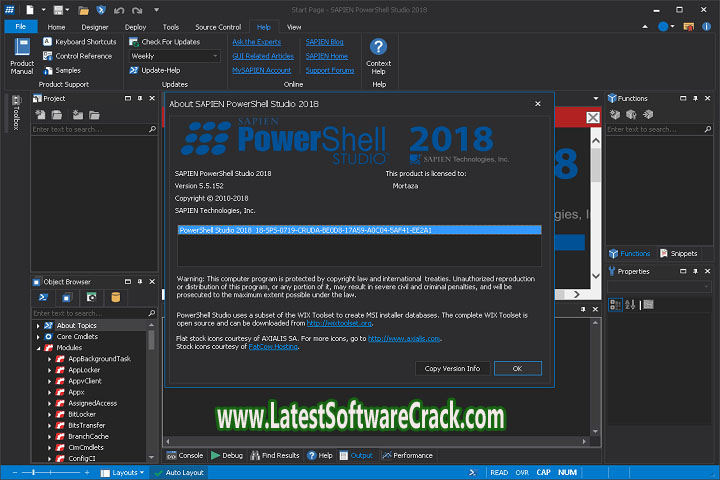Switch to the Source Control tab

tap(218, 27)
